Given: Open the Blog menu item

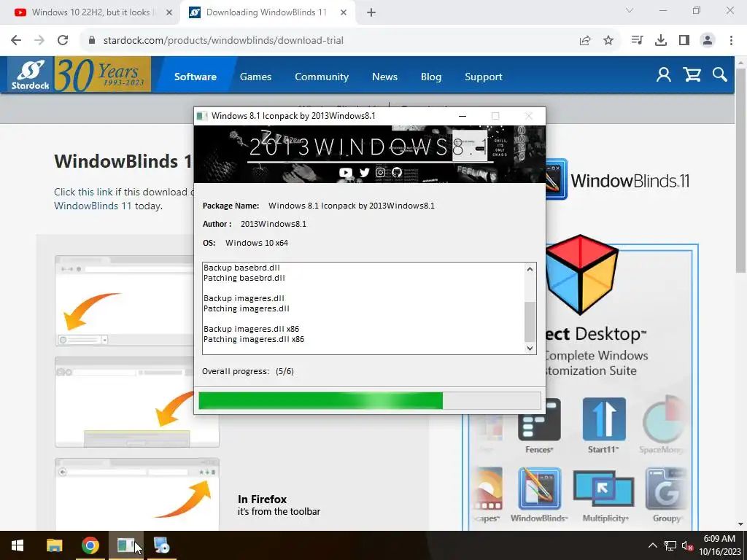Looking at the screenshot, I should tap(431, 77).
